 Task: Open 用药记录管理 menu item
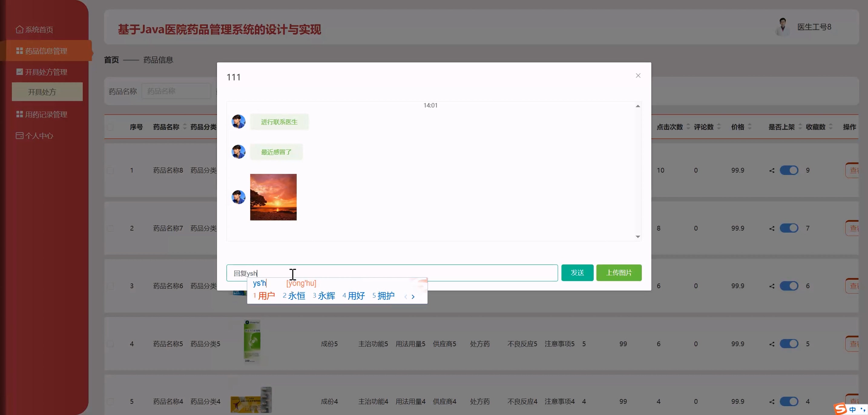(x=46, y=114)
